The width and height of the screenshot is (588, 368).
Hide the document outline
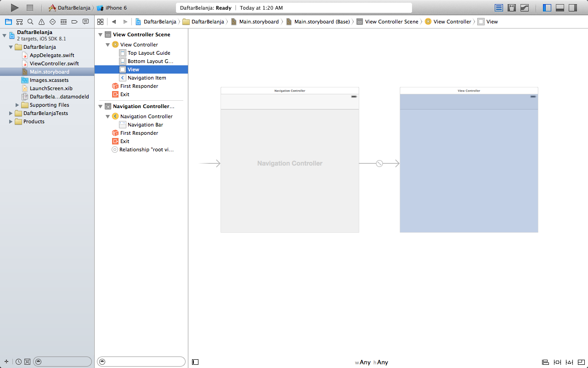click(x=195, y=362)
